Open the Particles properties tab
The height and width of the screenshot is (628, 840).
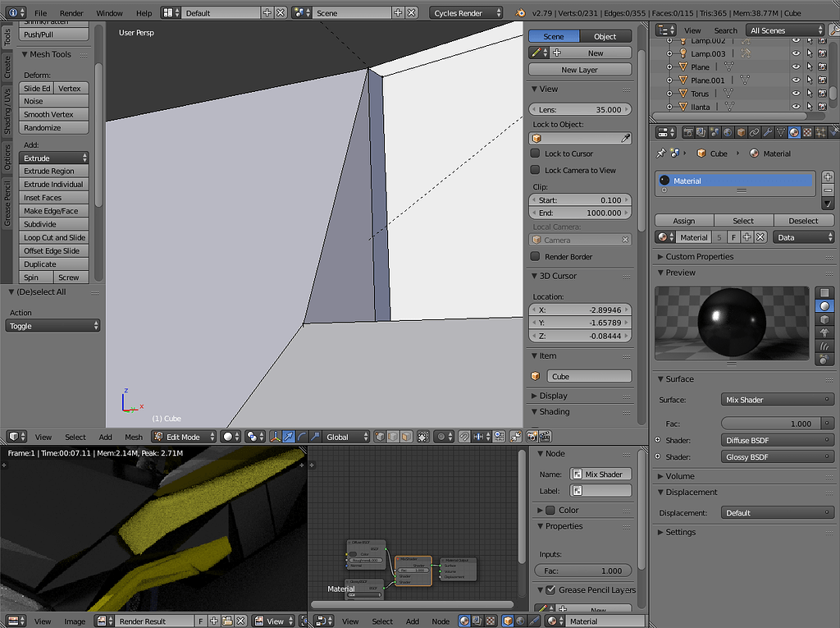[x=820, y=132]
